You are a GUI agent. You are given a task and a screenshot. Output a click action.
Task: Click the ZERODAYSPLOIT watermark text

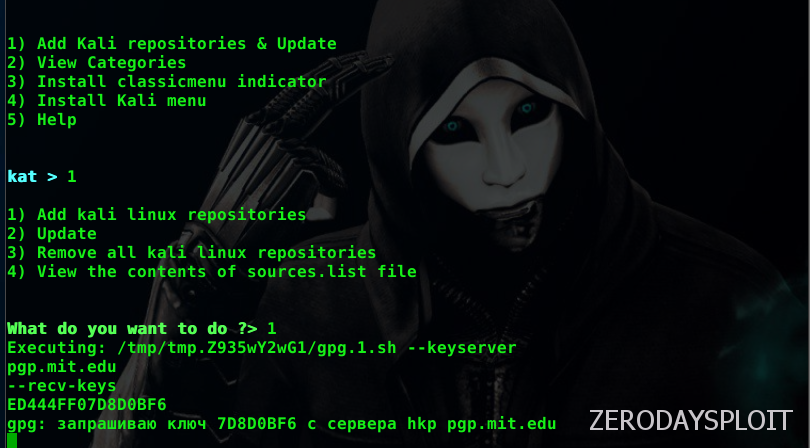click(691, 421)
